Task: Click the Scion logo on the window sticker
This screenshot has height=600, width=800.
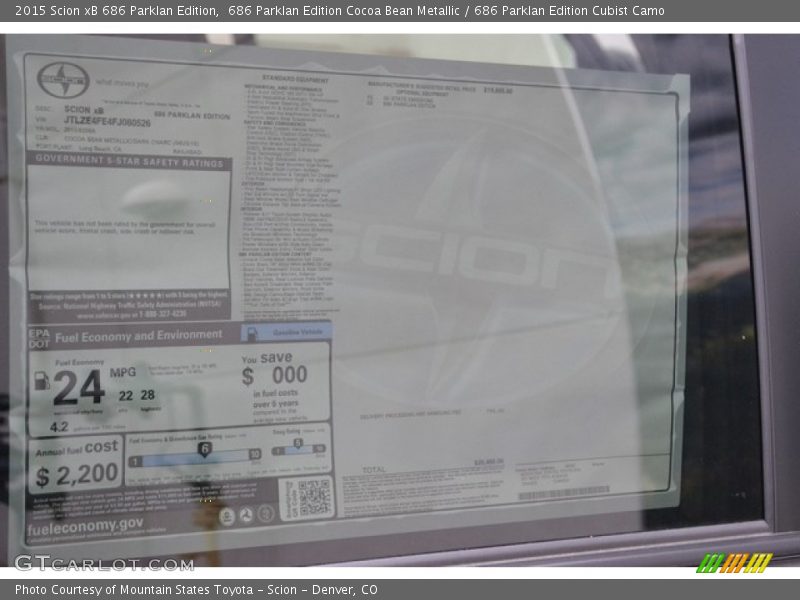Action: point(63,80)
